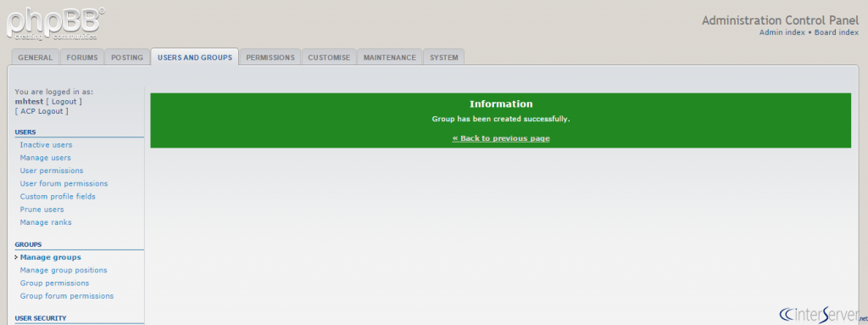Open Prune users

[x=42, y=209]
